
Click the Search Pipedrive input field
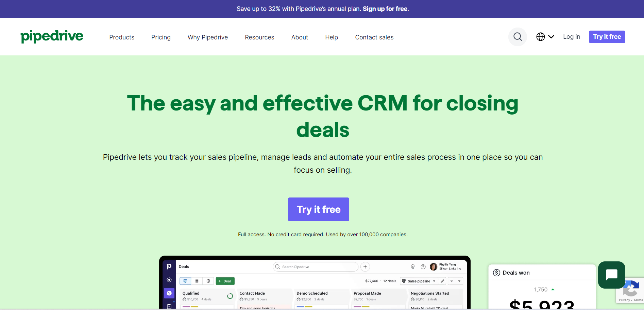316,267
